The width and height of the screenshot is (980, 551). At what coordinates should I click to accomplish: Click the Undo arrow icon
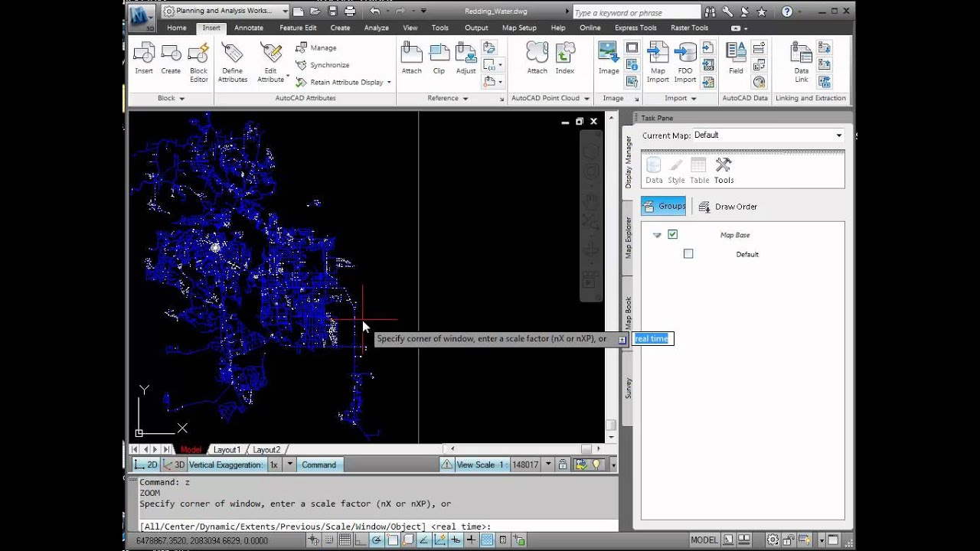coord(374,11)
